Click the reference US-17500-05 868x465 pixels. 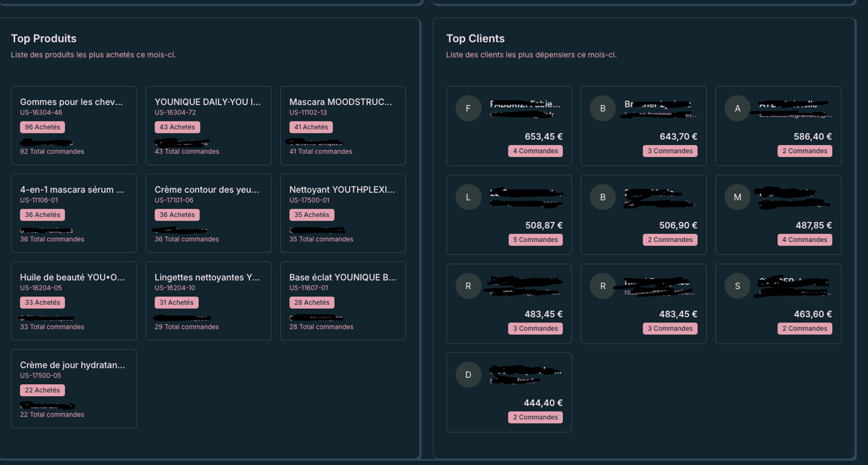pos(41,376)
